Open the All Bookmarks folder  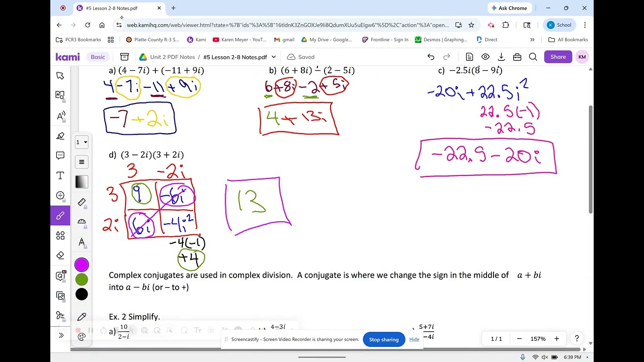click(x=568, y=40)
